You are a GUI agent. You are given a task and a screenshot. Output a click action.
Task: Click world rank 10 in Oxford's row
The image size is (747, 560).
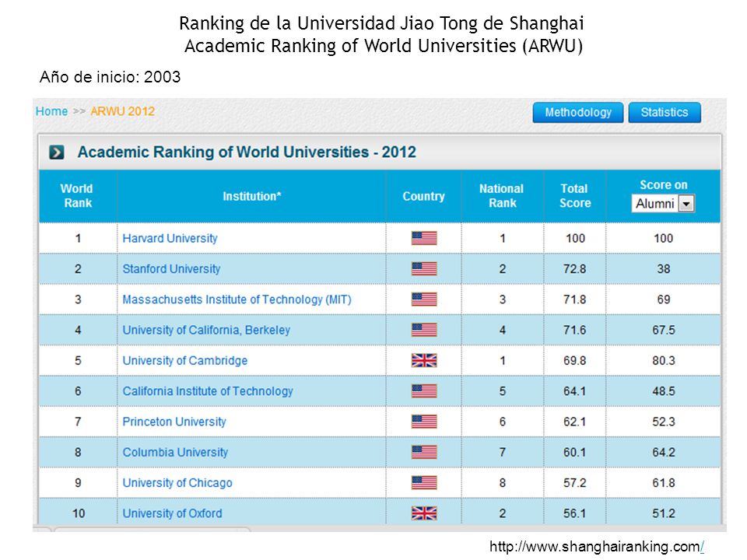78,513
